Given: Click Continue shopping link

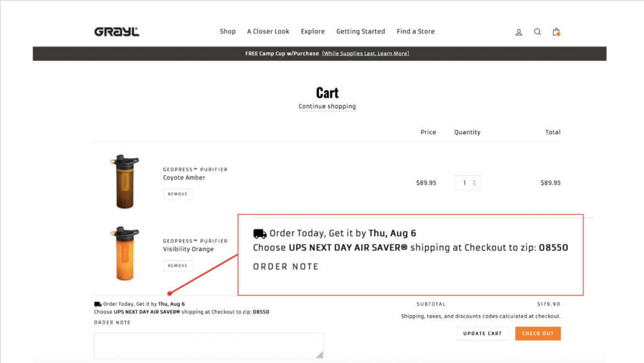Looking at the screenshot, I should pos(327,106).
